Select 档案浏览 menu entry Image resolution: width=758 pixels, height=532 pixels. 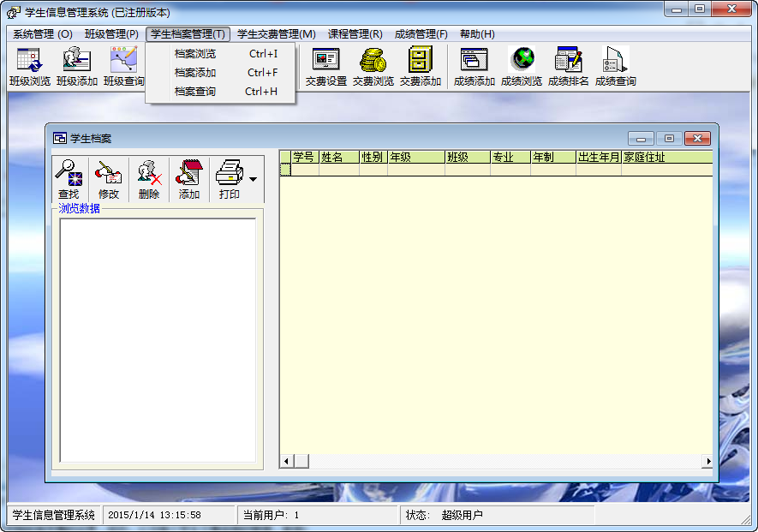point(220,54)
